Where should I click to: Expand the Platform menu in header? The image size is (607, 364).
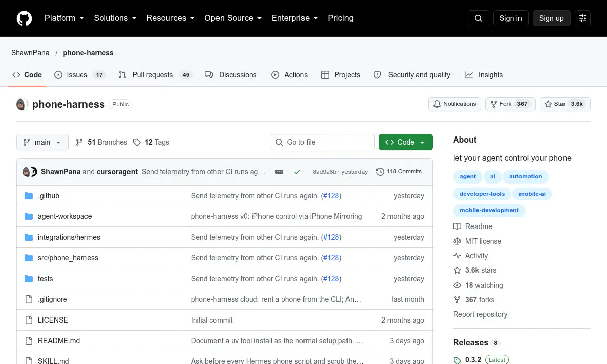[64, 18]
